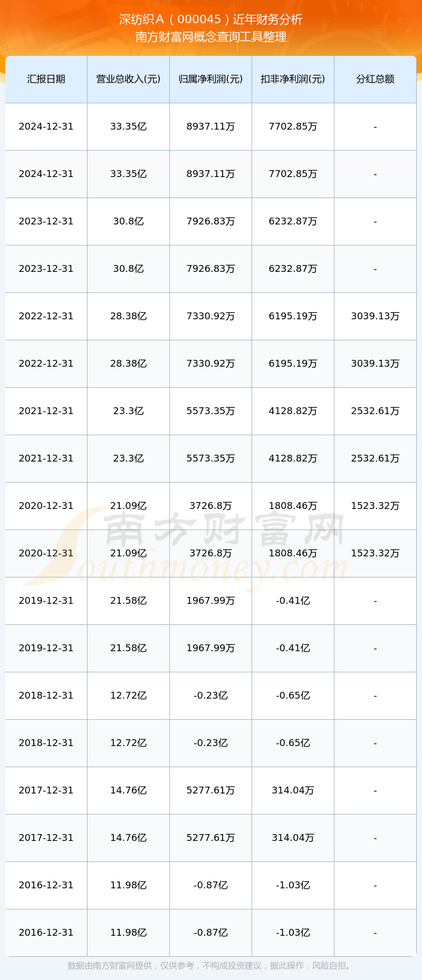Image resolution: width=422 pixels, height=980 pixels.
Task: Select the first 7926.83万 net profit cell
Action: point(210,221)
